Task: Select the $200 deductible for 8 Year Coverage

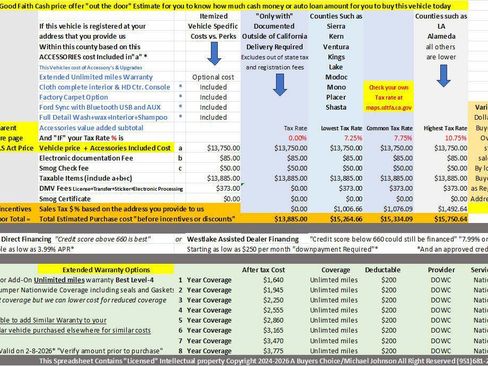Action: [x=389, y=351]
